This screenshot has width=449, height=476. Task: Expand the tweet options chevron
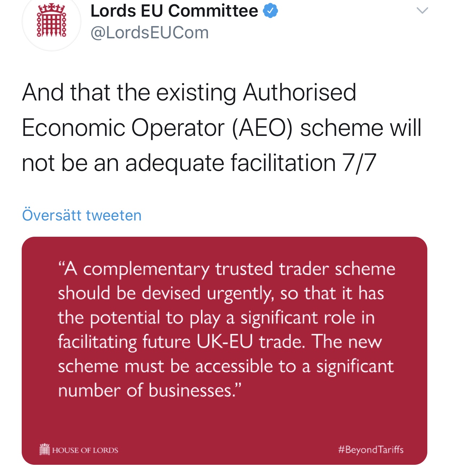[422, 10]
